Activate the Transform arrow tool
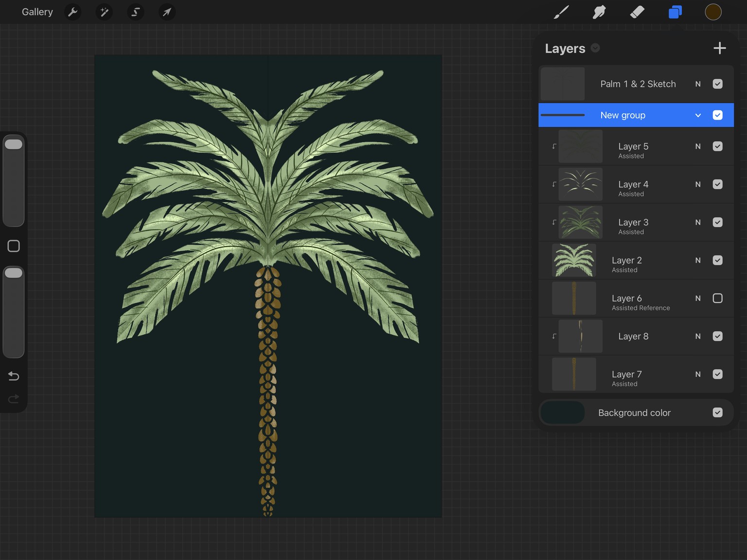The image size is (747, 560). (167, 12)
